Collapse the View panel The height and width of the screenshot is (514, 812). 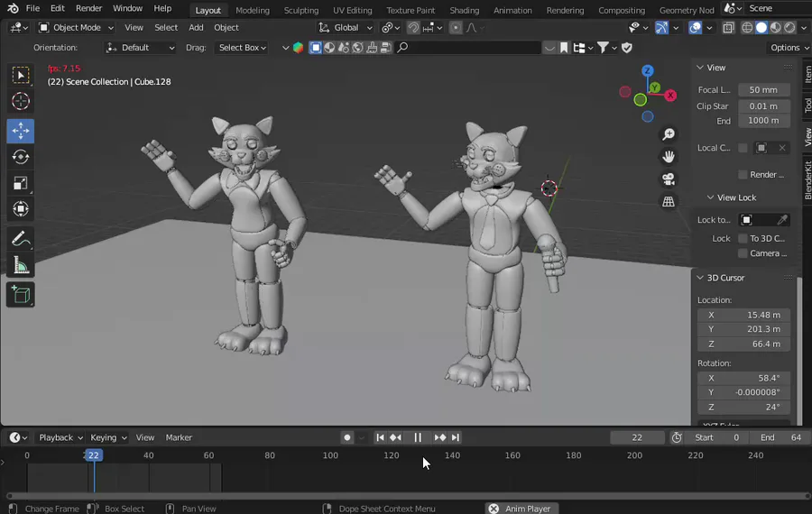click(x=700, y=68)
